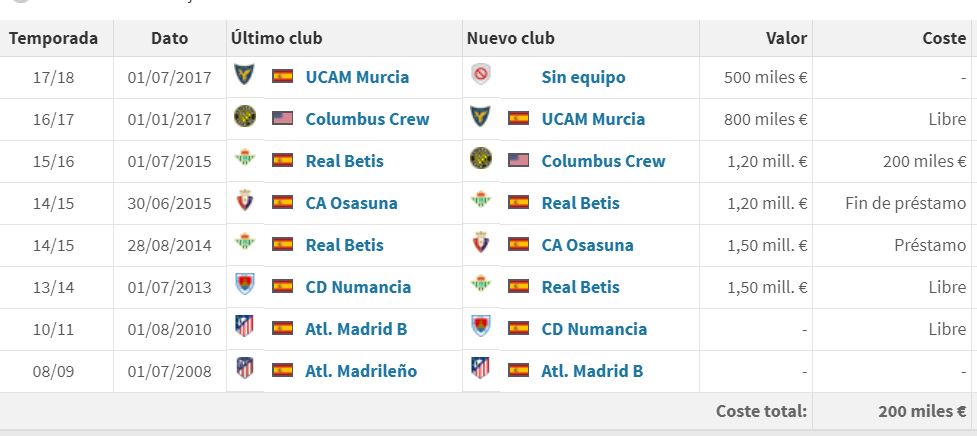Click 'Fin de préstamo' cost entry
The image size is (977, 436).
click(905, 203)
